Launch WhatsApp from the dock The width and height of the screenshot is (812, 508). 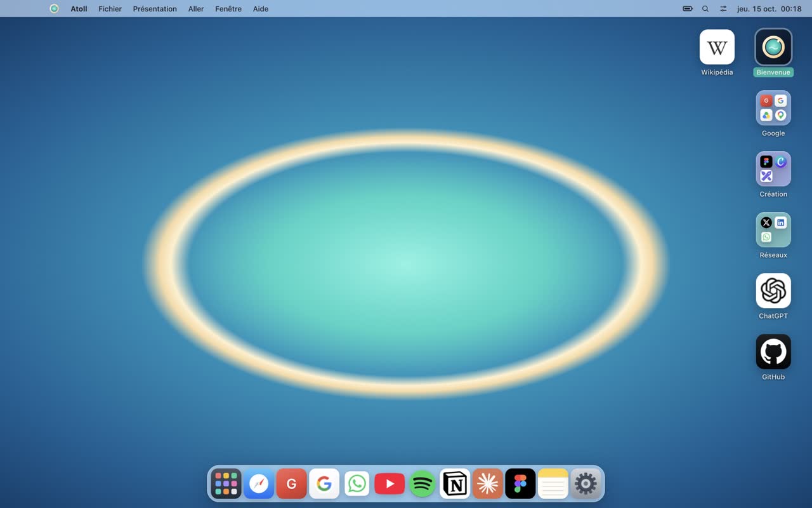357,484
